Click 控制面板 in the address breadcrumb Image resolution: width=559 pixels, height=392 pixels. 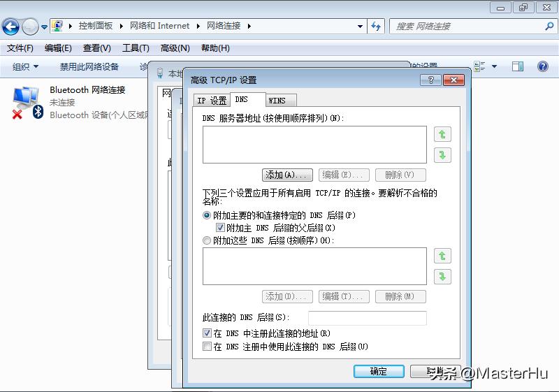[96, 26]
